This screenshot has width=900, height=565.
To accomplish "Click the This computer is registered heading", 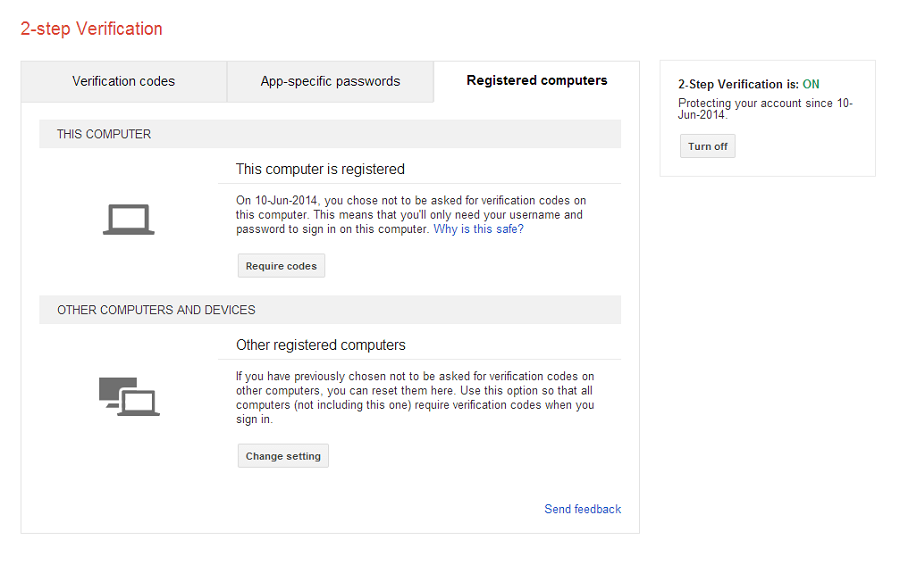I will 320,169.
